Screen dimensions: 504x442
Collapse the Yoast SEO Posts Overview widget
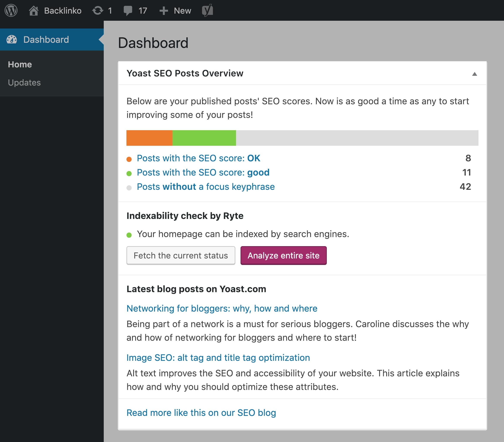click(x=475, y=74)
